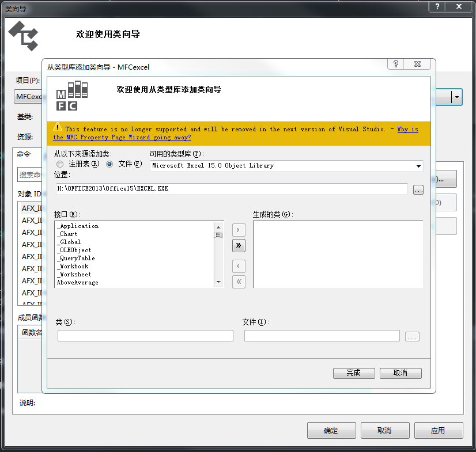The height and width of the screenshot is (452, 476).
Task: Open the 项目 MFCexcel project dropdown in Class Wizard
Action: point(29,97)
